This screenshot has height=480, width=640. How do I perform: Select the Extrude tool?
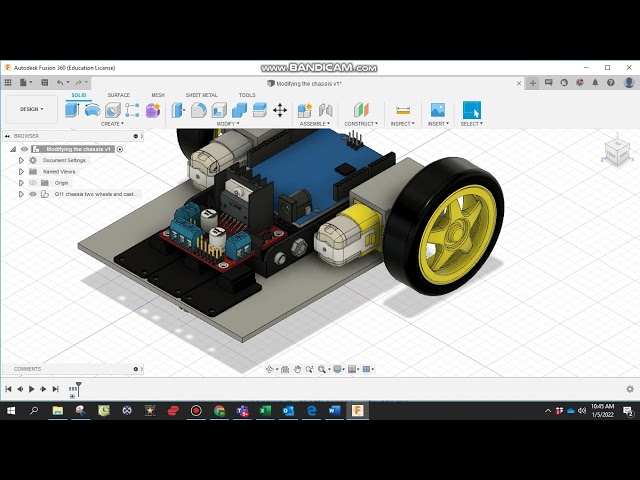point(72,110)
